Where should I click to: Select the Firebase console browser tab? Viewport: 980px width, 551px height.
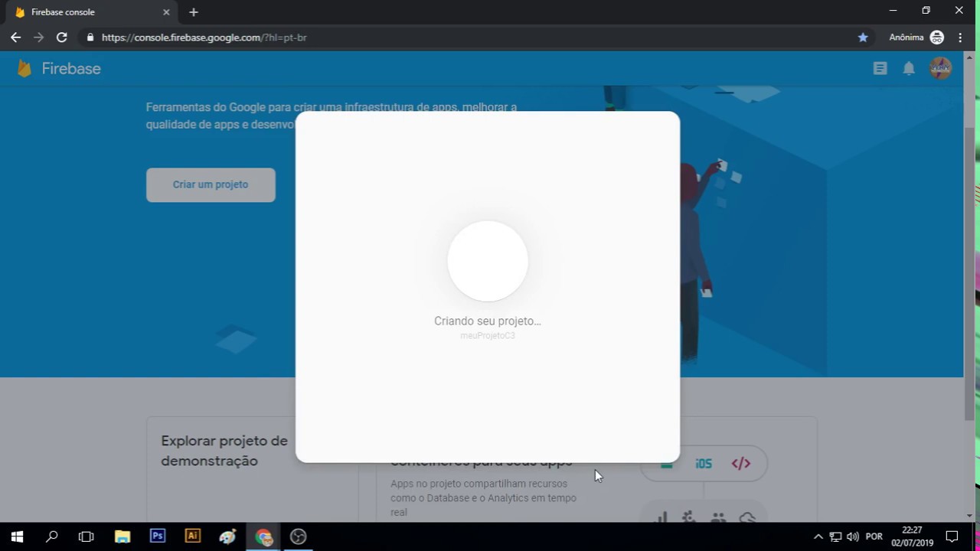coord(92,12)
